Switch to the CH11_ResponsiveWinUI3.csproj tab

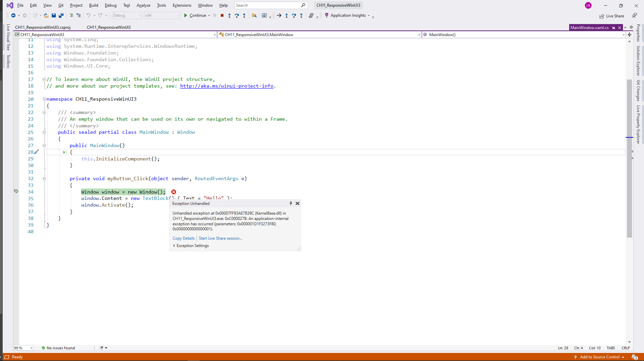click(43, 27)
